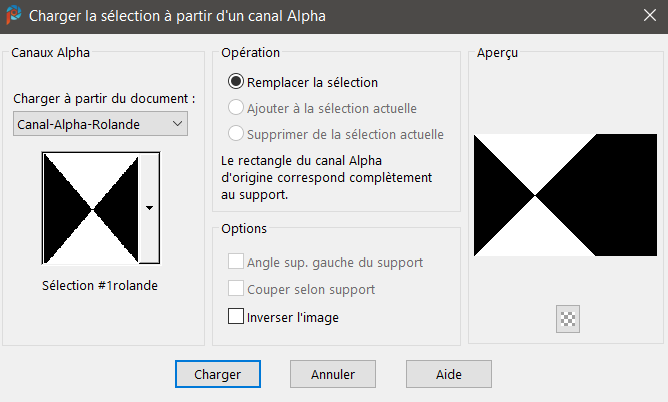Select the 'Remplacer la sélection' radio button

pyautogui.click(x=236, y=82)
